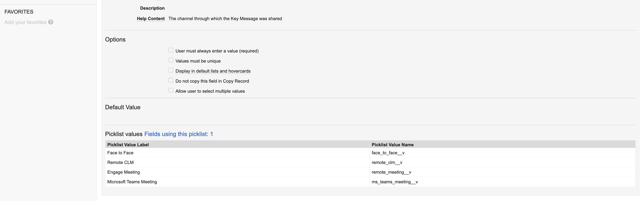Viewport: 644px width, 201px height.
Task: Check the "Values must be unique" option
Action: click(x=171, y=60)
